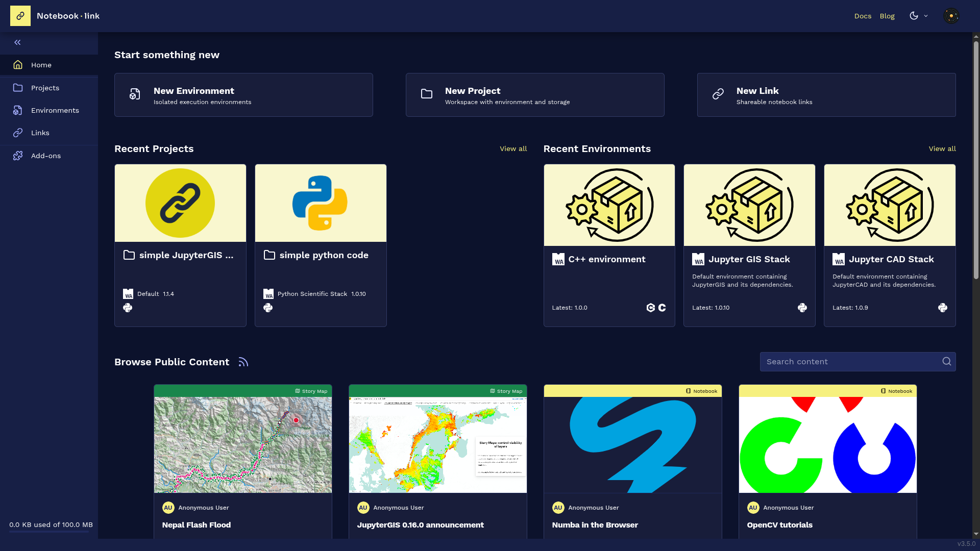Click Story Map tag on JupyterGIS announcement

[506, 391]
